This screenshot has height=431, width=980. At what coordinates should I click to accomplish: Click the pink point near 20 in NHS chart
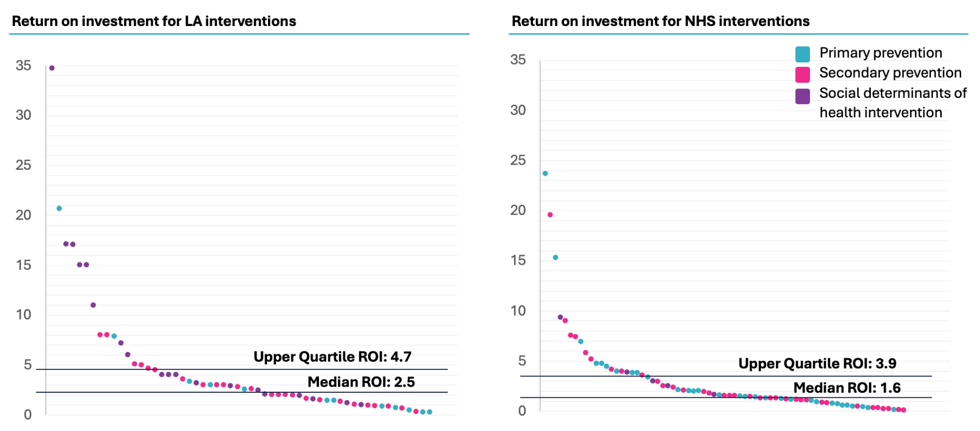coord(550,215)
